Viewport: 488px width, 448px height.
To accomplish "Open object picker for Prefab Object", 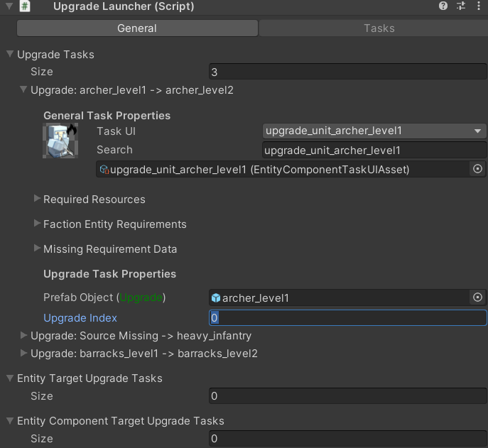I will click(x=477, y=297).
